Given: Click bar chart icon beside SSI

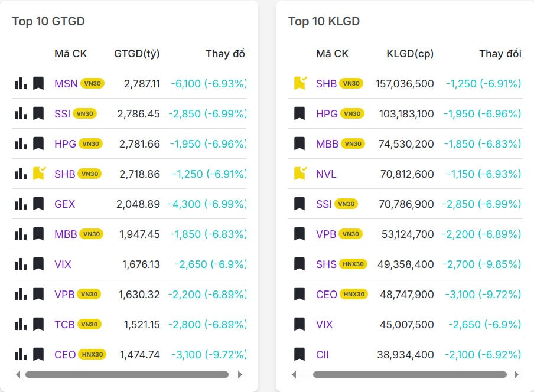Looking at the screenshot, I should coord(21,113).
